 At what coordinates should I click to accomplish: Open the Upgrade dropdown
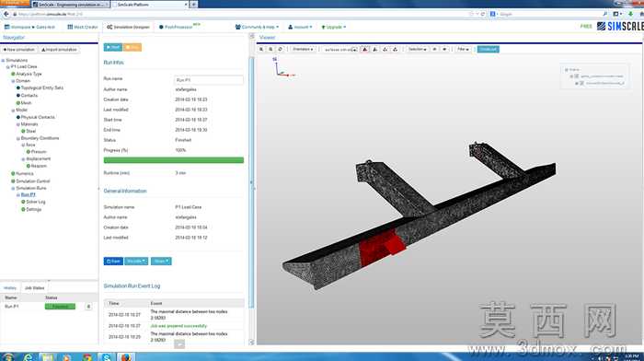pyautogui.click(x=333, y=27)
